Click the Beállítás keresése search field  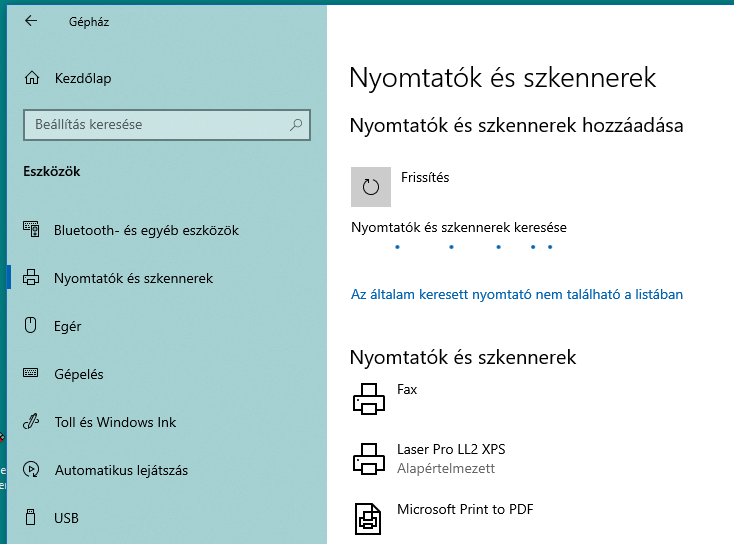(x=167, y=125)
